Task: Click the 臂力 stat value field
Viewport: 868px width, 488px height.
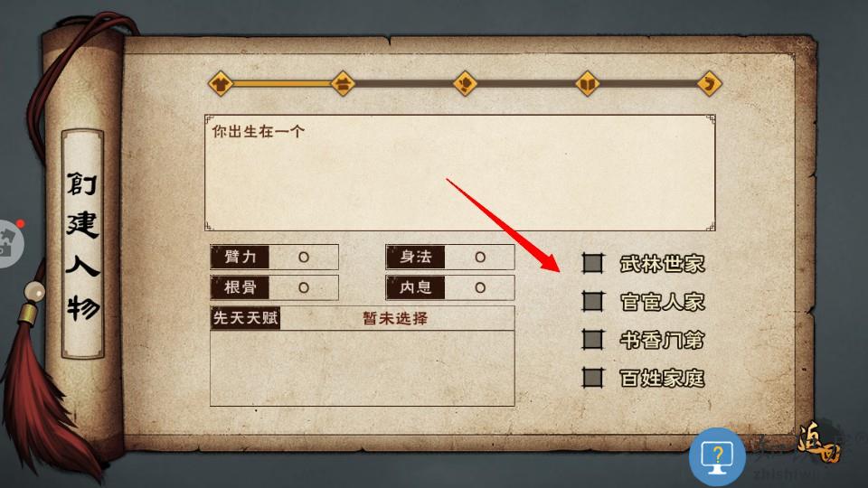Action: 304,258
